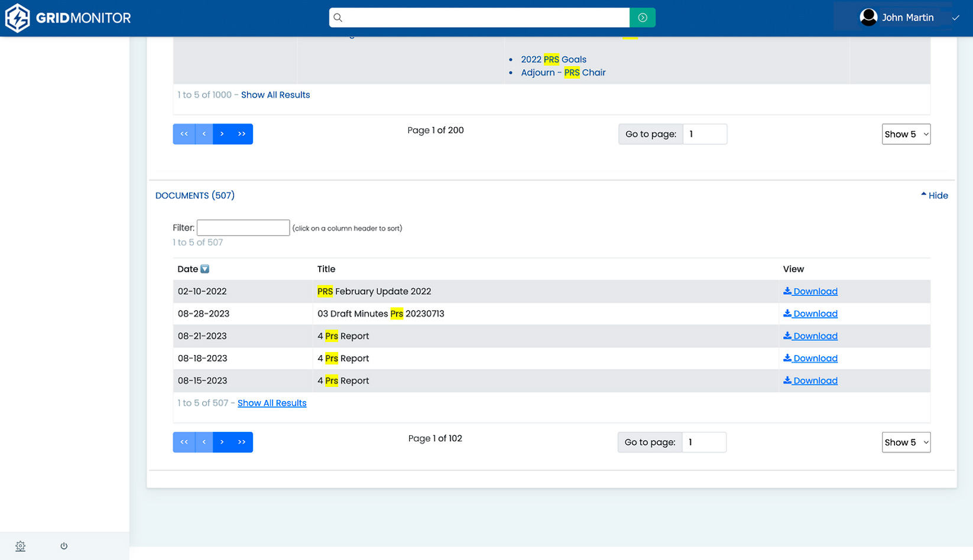Select the 08-15-2023 date cell
Screen dimensions: 973x560
[202, 381]
